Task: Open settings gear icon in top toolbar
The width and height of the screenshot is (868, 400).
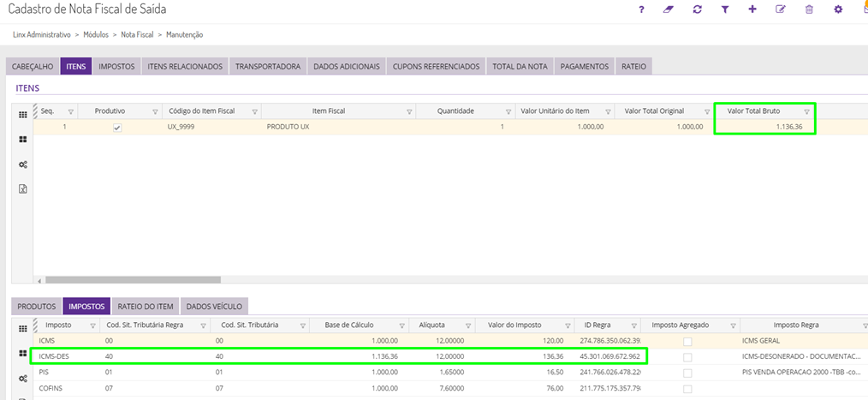Action: 838,9
